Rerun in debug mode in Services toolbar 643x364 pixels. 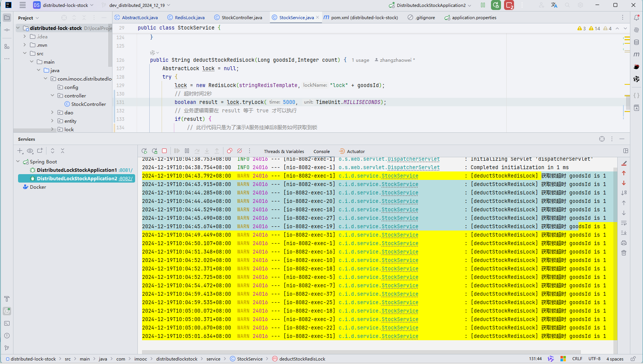[x=154, y=151]
